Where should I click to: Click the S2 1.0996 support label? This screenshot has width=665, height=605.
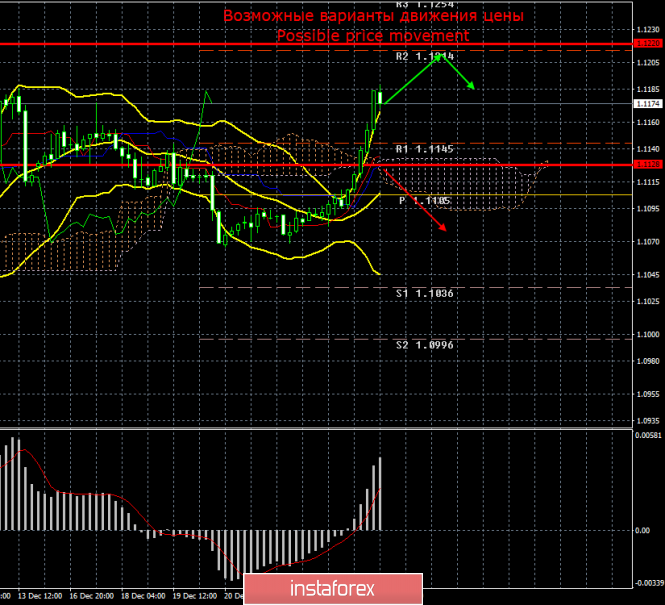click(x=425, y=345)
